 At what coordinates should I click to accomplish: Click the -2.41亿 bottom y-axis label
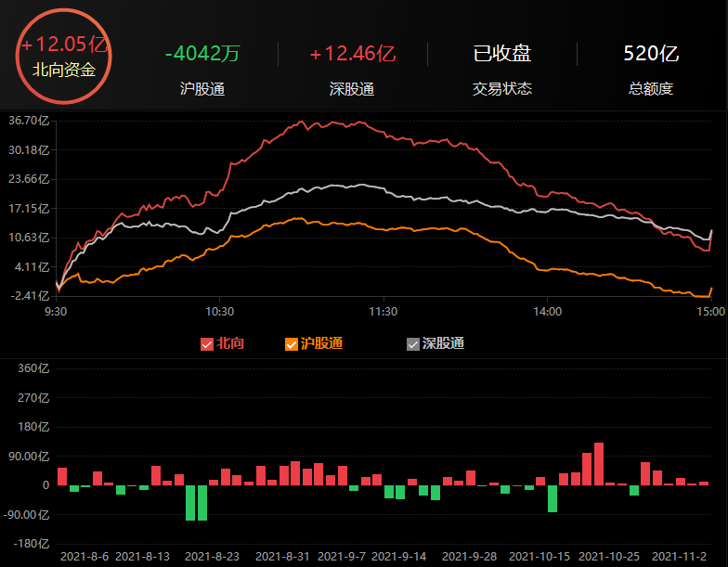click(27, 296)
